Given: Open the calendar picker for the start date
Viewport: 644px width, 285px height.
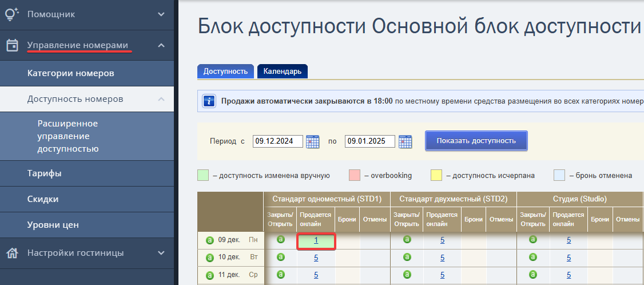Looking at the screenshot, I should pyautogui.click(x=313, y=141).
